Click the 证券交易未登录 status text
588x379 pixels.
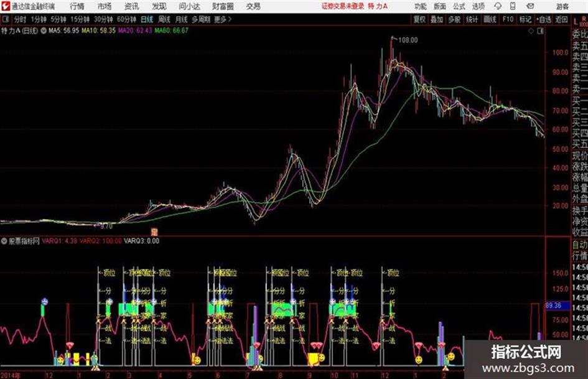pos(343,6)
